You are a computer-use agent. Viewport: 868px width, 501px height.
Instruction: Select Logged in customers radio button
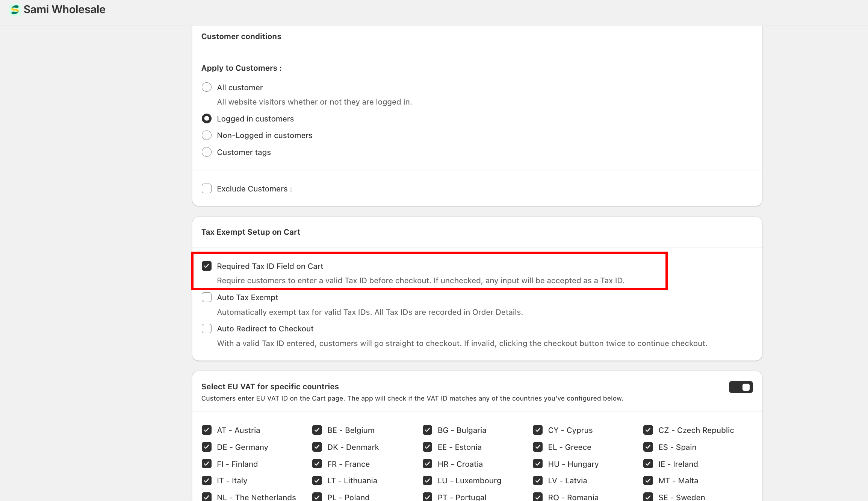click(x=207, y=119)
